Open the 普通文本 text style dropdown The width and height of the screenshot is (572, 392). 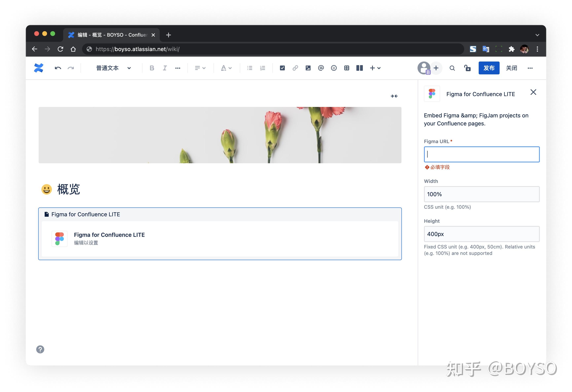click(113, 68)
